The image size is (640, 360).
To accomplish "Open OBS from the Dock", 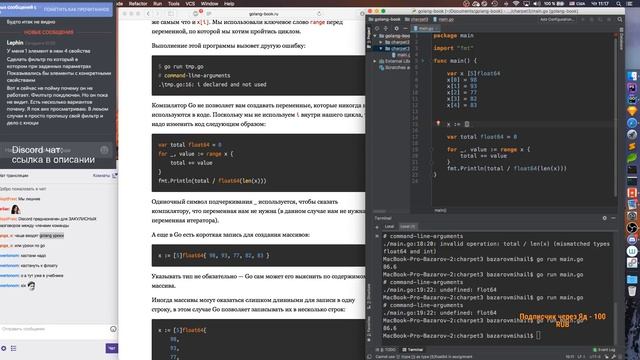I will pos(632,227).
